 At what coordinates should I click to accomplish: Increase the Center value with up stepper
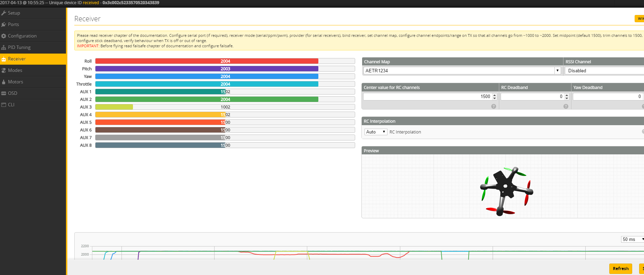tap(495, 95)
